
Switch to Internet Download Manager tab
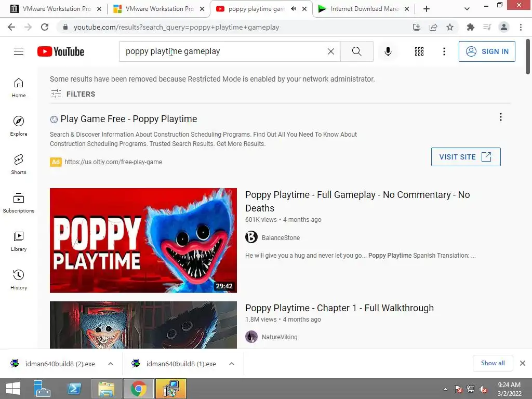363,9
